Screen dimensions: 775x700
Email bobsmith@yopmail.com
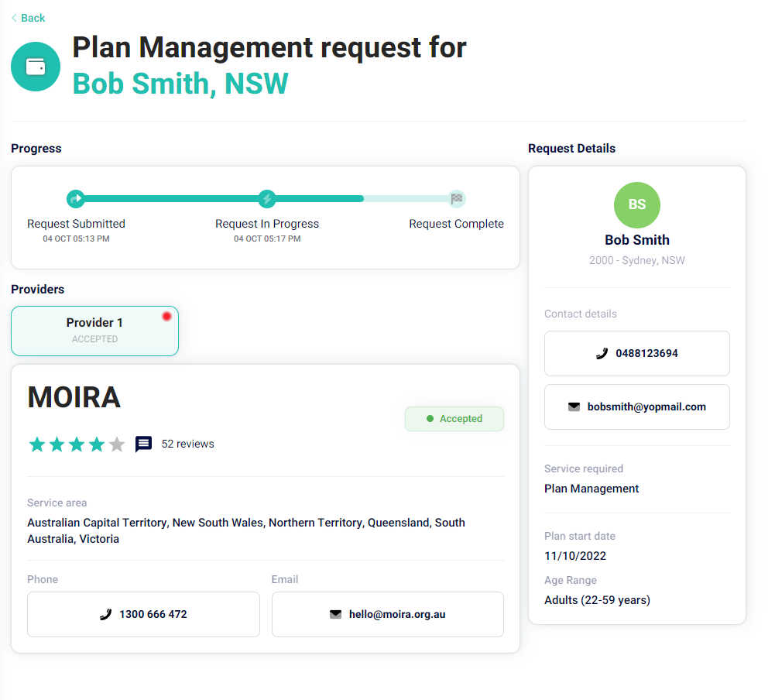(x=636, y=407)
